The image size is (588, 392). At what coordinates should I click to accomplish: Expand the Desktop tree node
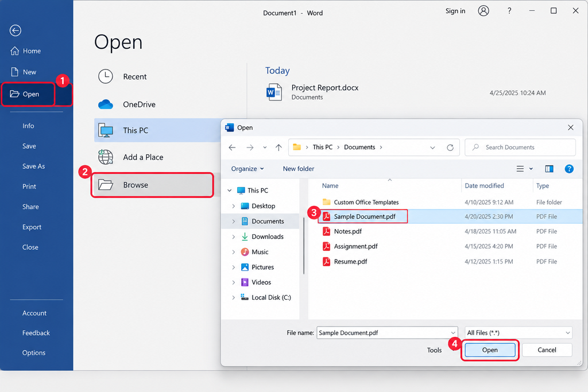pyautogui.click(x=234, y=206)
